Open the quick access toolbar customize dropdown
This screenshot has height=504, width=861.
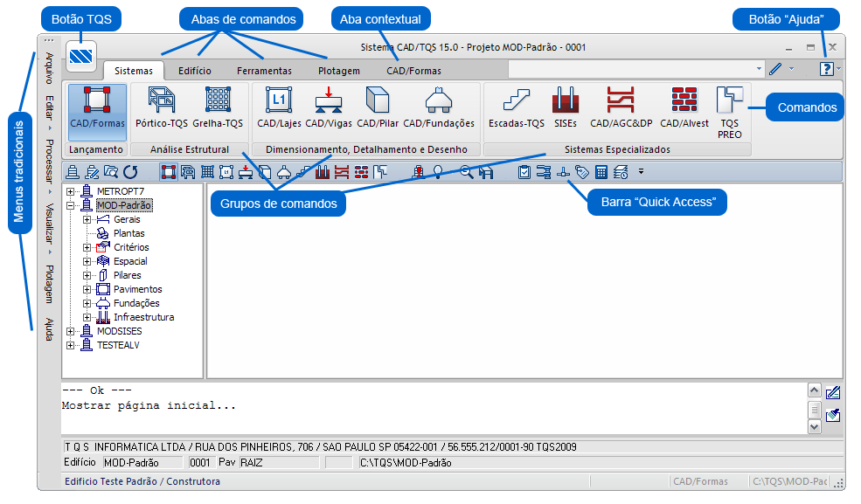tap(641, 172)
